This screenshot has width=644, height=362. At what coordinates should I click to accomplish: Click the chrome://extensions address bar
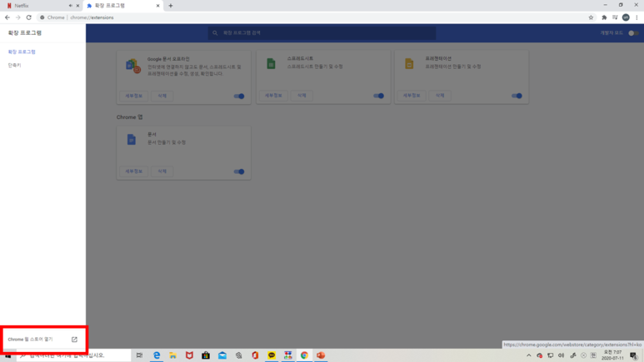coord(312,17)
